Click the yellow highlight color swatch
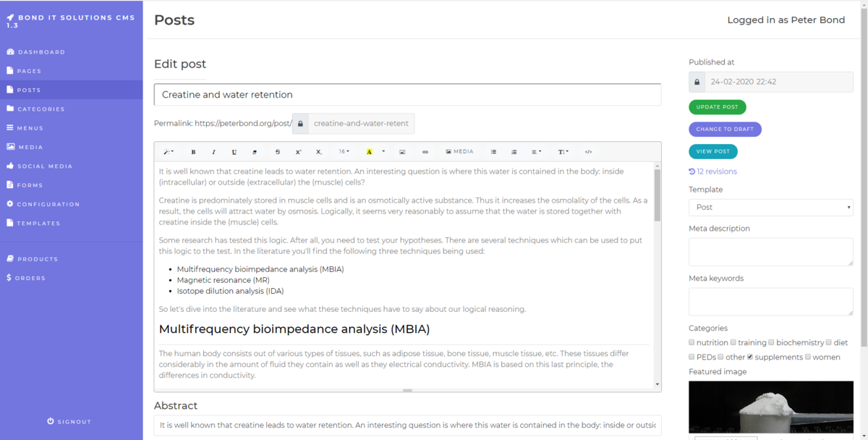 [369, 152]
